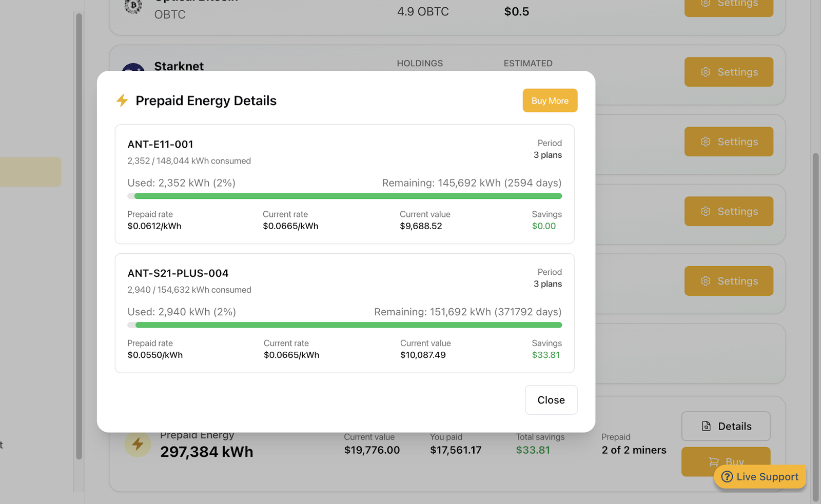This screenshot has width=821, height=504.
Task: Click the Total savings $33.81 in background
Action: (x=533, y=450)
